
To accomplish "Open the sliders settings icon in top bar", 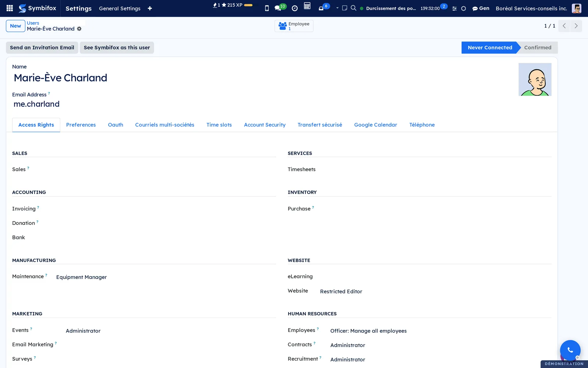I will click(455, 8).
